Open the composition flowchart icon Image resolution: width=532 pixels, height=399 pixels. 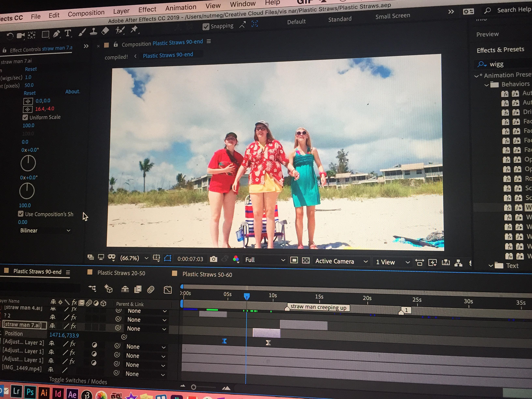point(458,263)
